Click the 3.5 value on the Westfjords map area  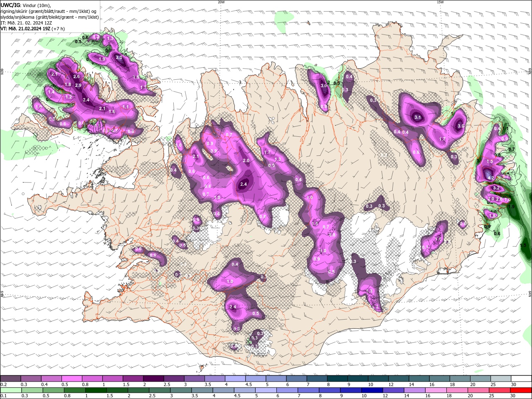coord(119,57)
